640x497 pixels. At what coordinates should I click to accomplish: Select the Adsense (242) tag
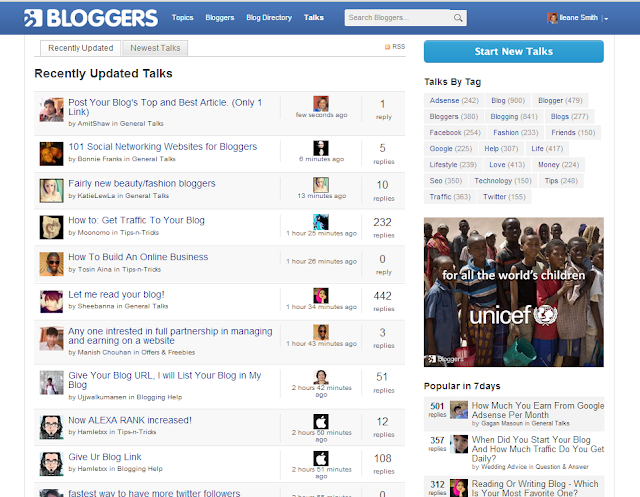pyautogui.click(x=454, y=100)
